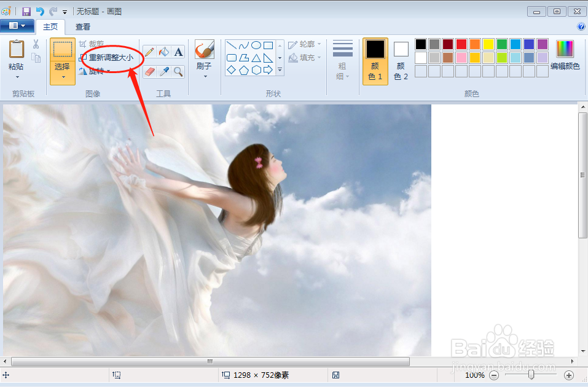Choose the Diamond shape

pyautogui.click(x=232, y=70)
